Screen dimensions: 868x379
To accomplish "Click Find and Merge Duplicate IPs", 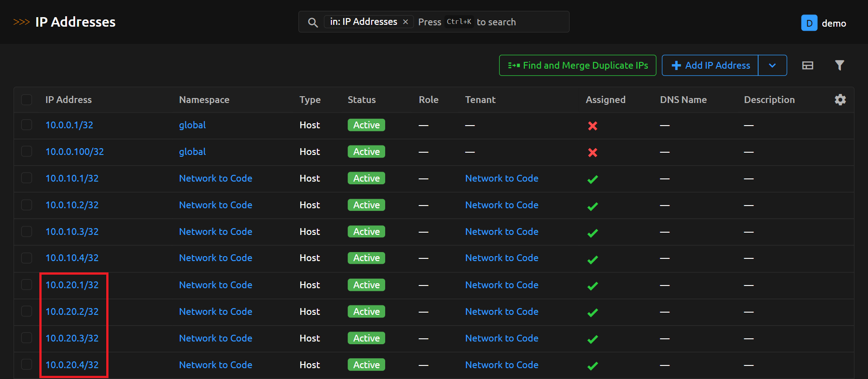I will click(x=577, y=66).
